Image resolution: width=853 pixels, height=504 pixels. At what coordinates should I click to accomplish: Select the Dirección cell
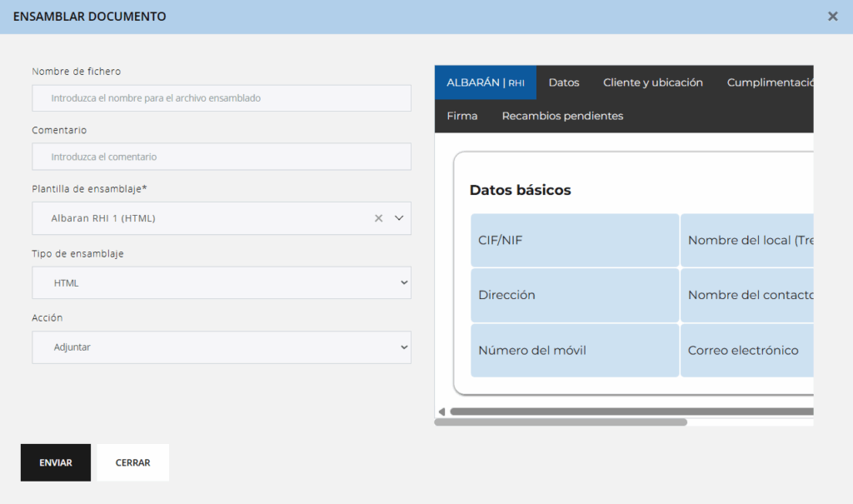pyautogui.click(x=575, y=296)
